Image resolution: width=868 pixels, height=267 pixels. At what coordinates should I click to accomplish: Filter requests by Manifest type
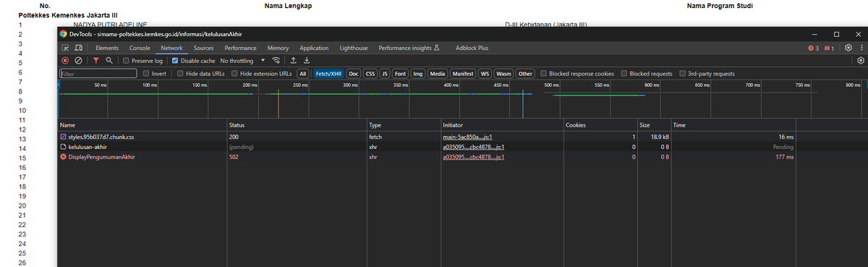(x=463, y=74)
